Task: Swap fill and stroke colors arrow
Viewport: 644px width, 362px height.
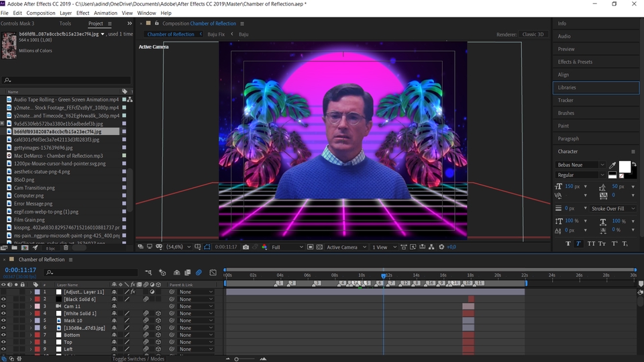Action: (x=634, y=165)
